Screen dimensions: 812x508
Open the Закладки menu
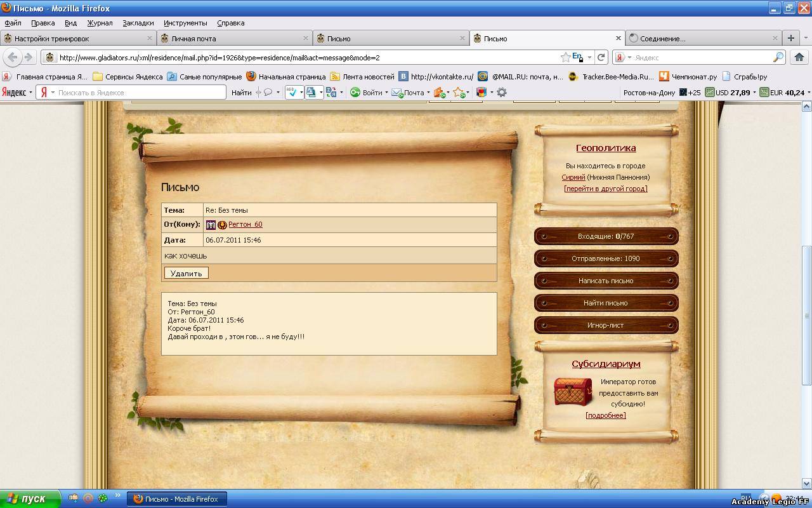[x=138, y=23]
